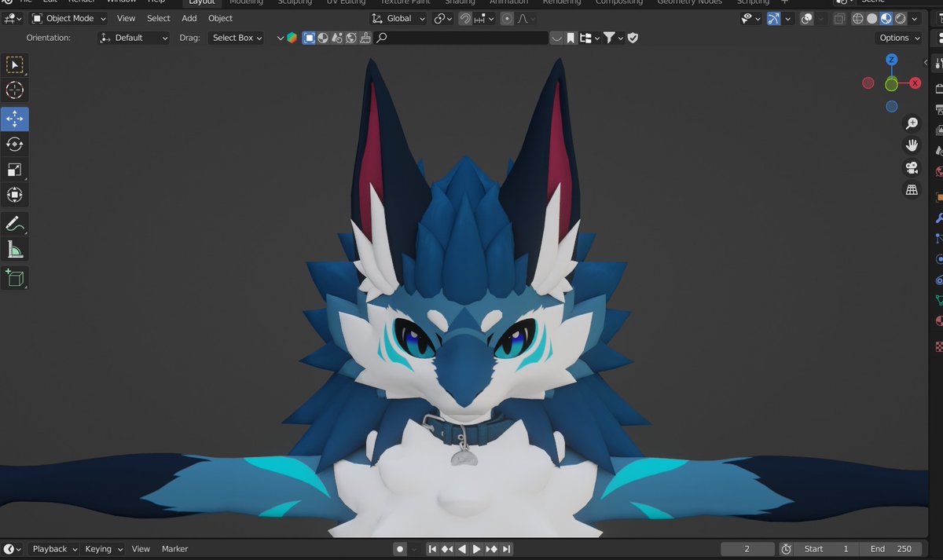Click the current frame field showing 2
943x560 pixels.
coord(747,549)
